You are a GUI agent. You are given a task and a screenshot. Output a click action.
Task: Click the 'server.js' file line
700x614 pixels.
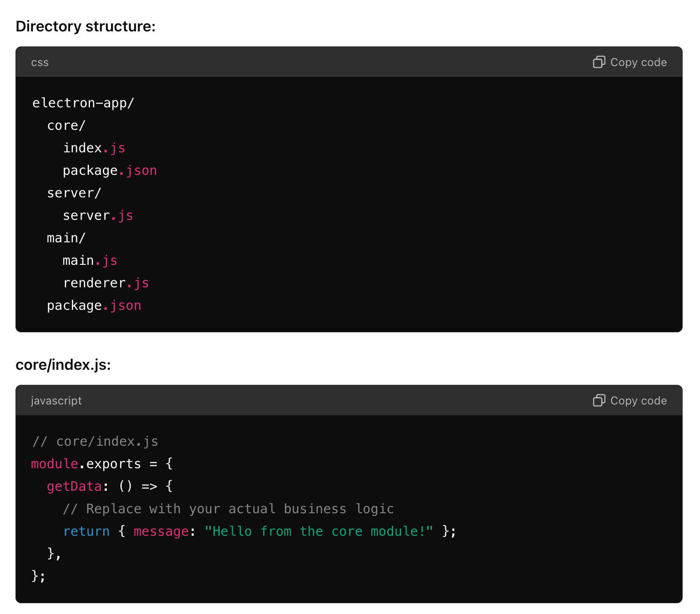pos(98,216)
